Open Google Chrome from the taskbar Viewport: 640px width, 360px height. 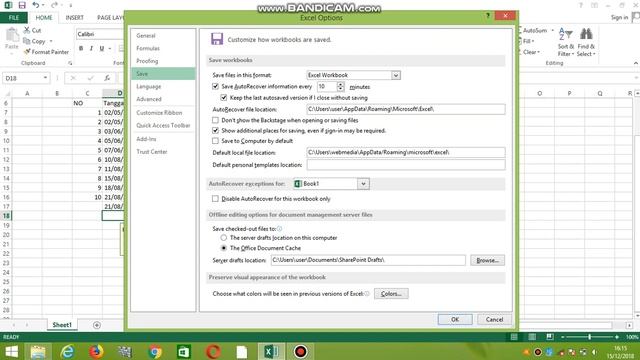155,351
